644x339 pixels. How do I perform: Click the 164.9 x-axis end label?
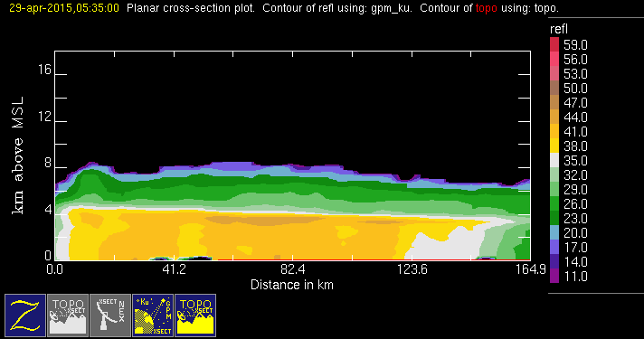coord(530,269)
